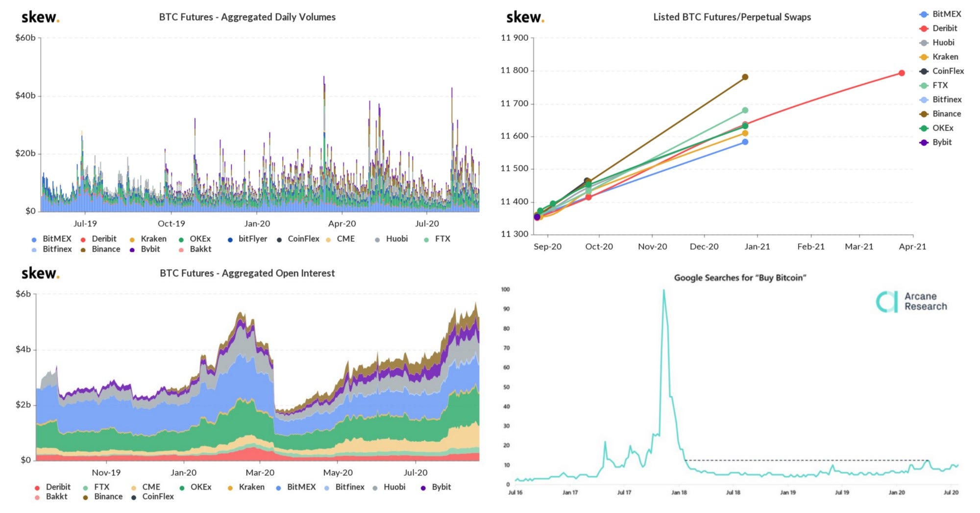Click the Jan 18 axis label on Google Searches
This screenshot has height=513, width=980.
click(x=679, y=492)
